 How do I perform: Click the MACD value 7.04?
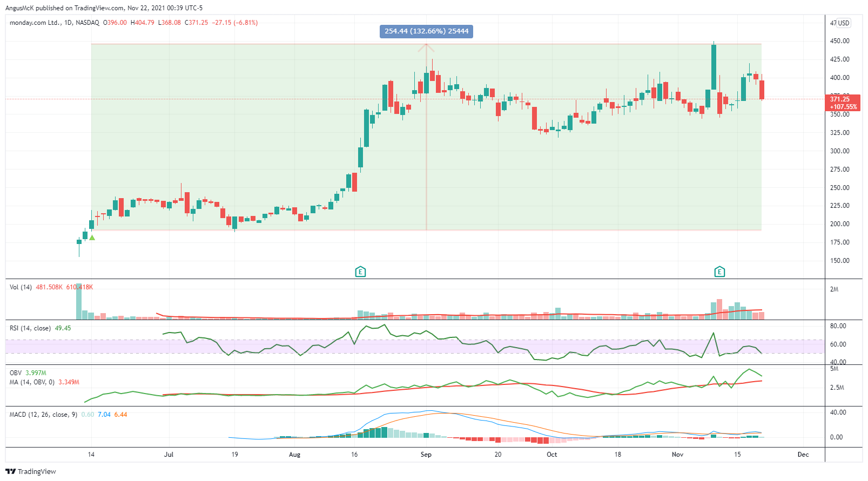tap(104, 415)
